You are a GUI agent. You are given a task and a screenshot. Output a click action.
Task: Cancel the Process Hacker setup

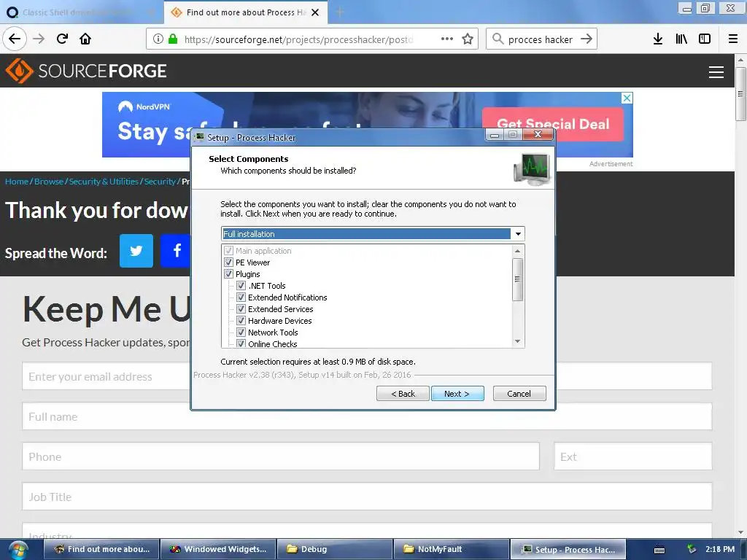(x=519, y=394)
